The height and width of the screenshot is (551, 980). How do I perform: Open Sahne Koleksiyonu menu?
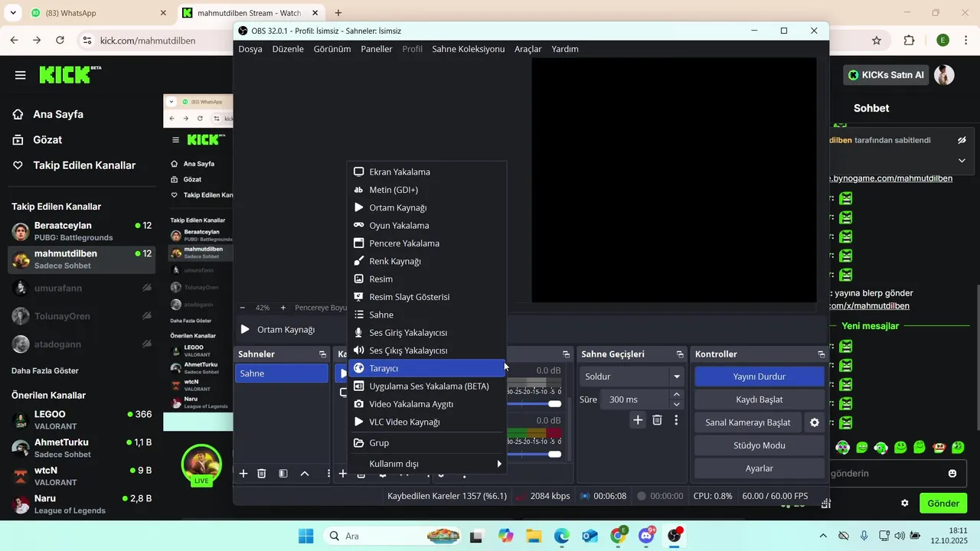(x=469, y=49)
